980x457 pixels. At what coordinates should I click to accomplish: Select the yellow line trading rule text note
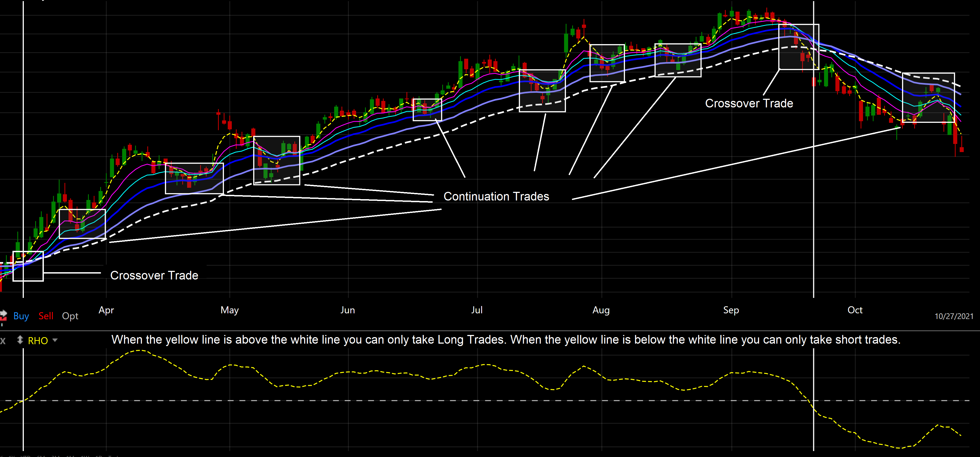pos(506,340)
